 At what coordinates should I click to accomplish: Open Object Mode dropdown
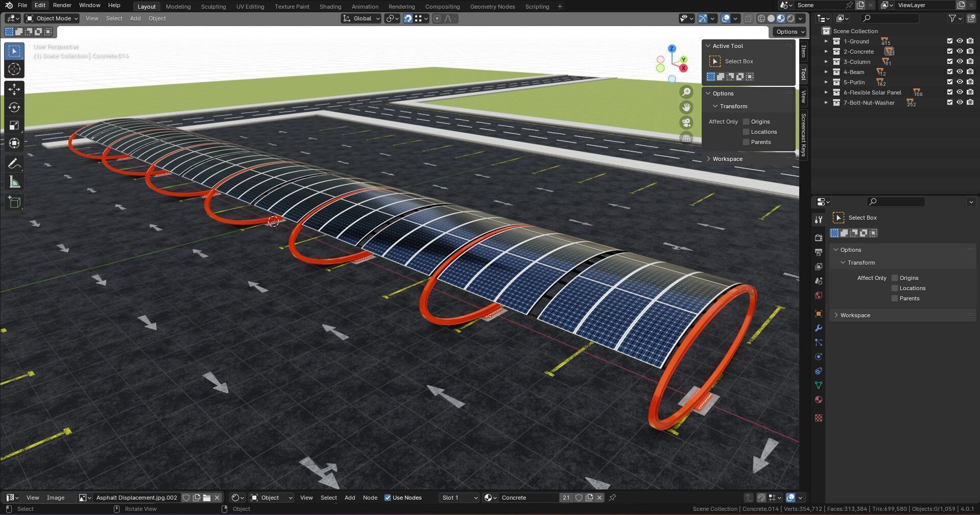coord(52,18)
